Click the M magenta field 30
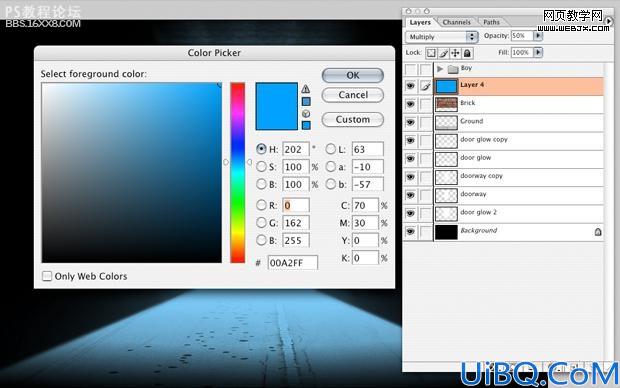Viewport: 620px width, 388px height. pos(365,223)
